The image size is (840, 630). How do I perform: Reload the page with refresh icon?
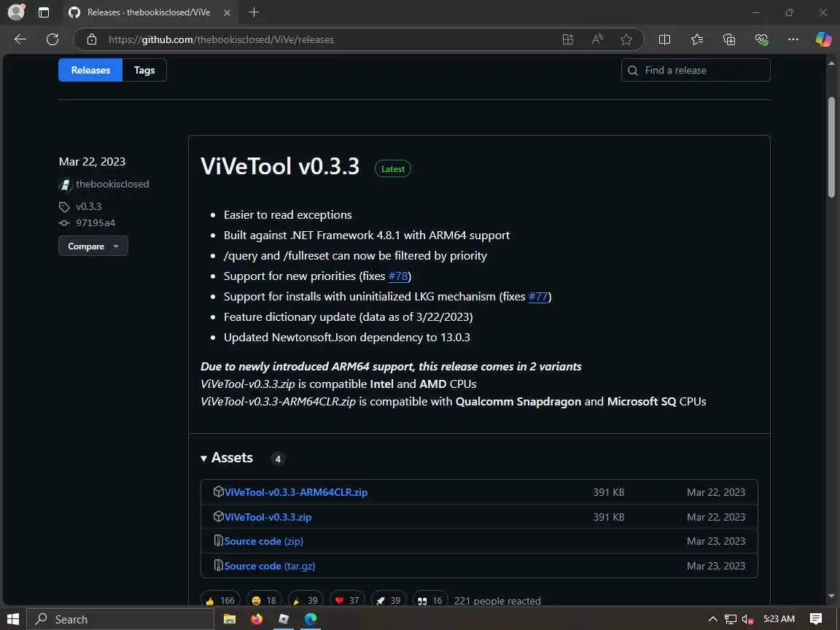click(52, 39)
